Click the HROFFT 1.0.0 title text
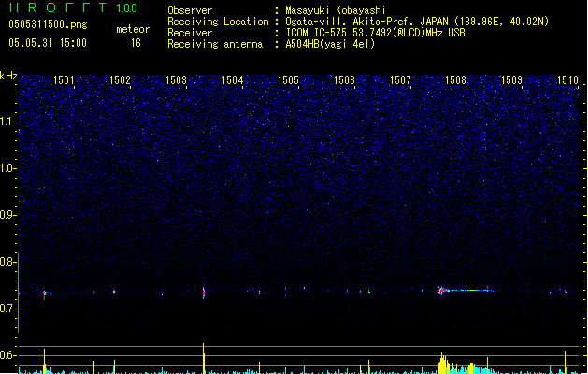Image resolution: width=588 pixels, height=374 pixels. (x=73, y=7)
